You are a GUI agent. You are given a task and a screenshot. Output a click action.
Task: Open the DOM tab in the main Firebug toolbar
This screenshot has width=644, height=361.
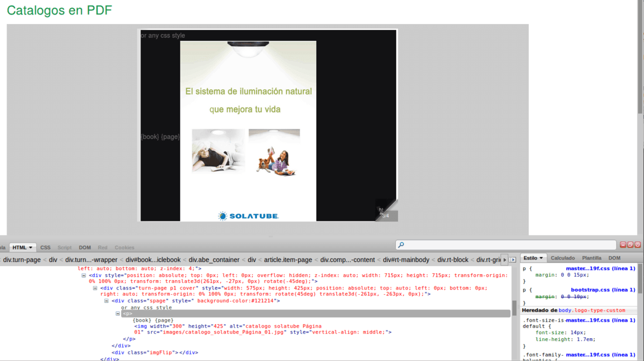[x=85, y=247]
